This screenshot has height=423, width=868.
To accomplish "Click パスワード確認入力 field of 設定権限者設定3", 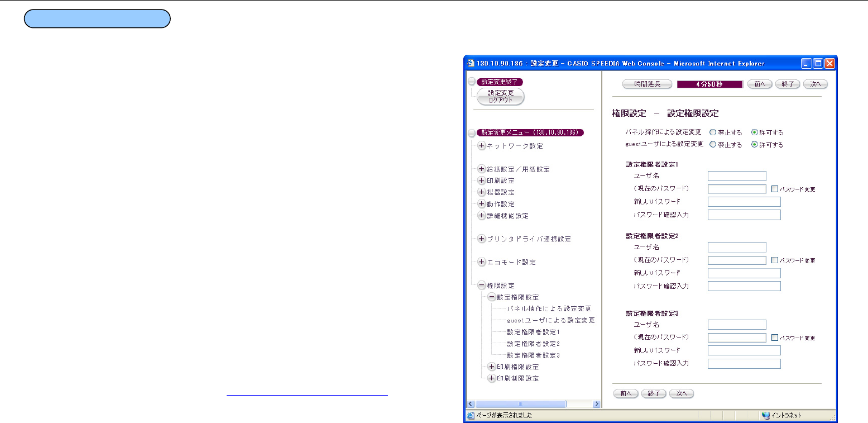I will click(744, 364).
